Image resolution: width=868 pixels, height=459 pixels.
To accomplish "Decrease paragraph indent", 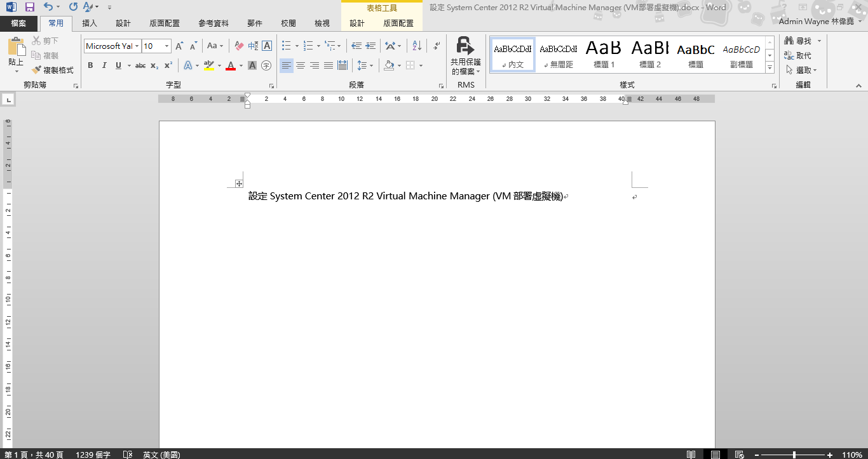I will 356,46.
